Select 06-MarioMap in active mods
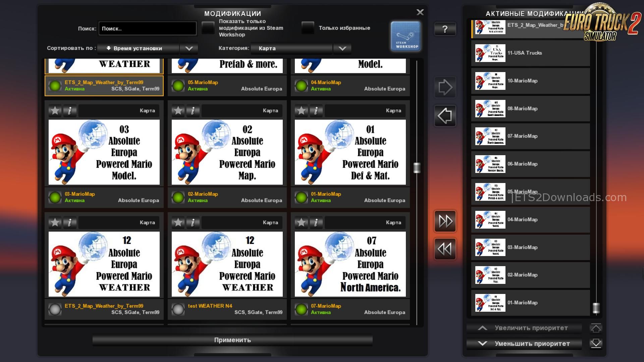Screen dimensions: 644x362 point(531,164)
